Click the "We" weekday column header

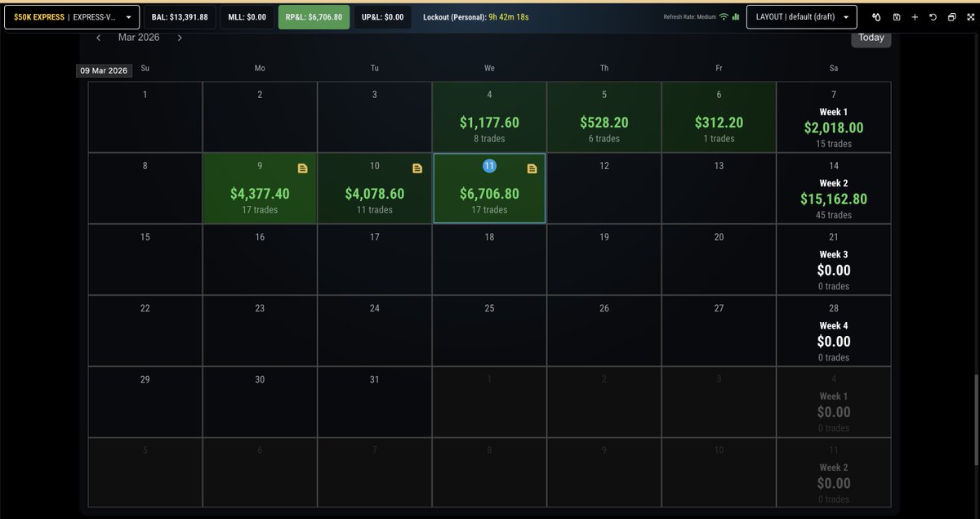489,69
